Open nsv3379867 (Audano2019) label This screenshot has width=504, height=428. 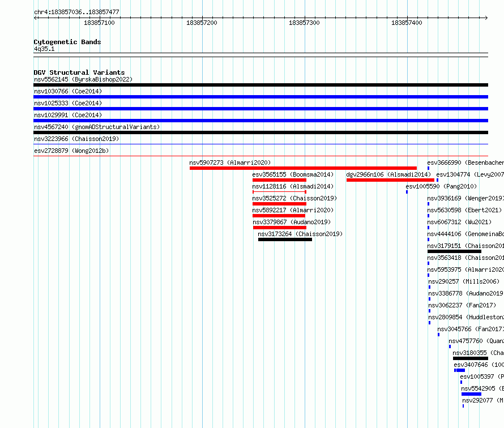[x=292, y=222]
